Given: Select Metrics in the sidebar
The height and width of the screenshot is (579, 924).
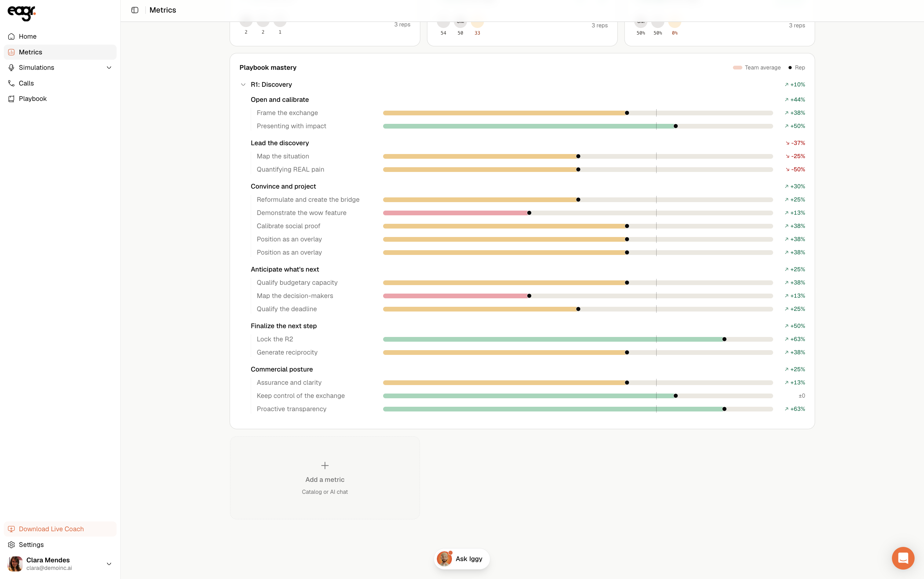Looking at the screenshot, I should click(x=60, y=52).
